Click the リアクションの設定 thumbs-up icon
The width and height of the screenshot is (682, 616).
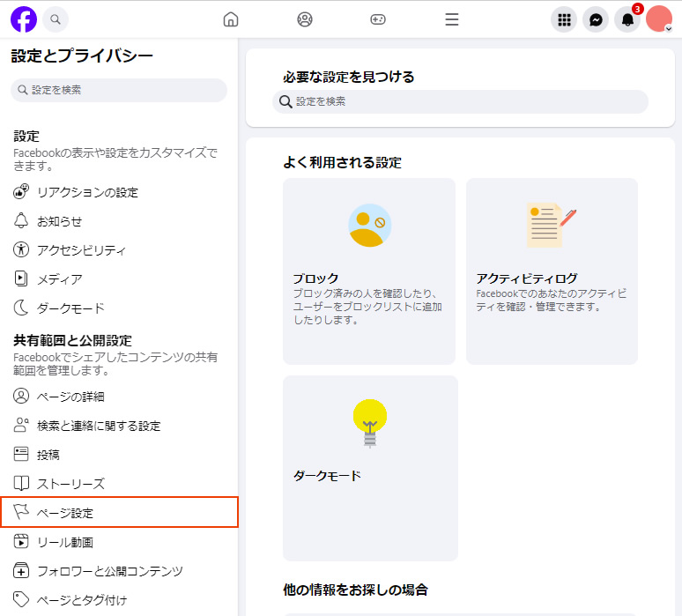21,191
